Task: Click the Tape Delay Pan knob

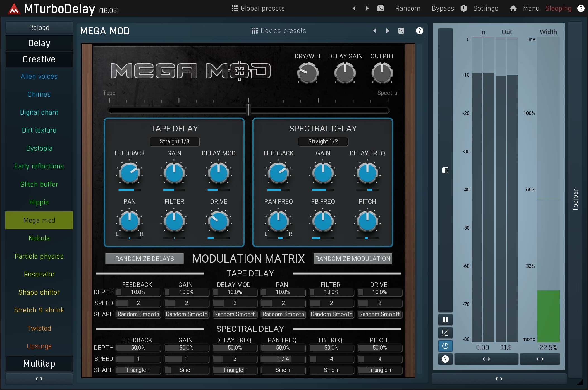Action: coord(130,222)
